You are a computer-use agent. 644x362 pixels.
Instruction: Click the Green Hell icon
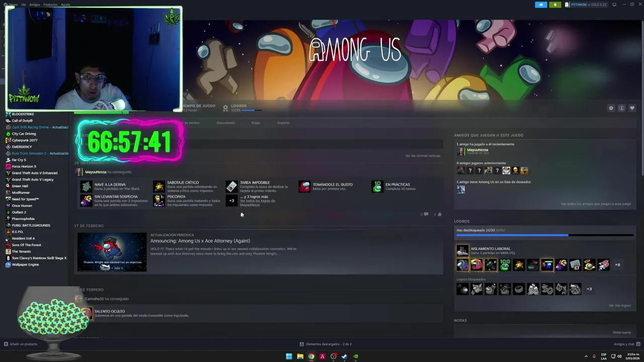(x=8, y=186)
